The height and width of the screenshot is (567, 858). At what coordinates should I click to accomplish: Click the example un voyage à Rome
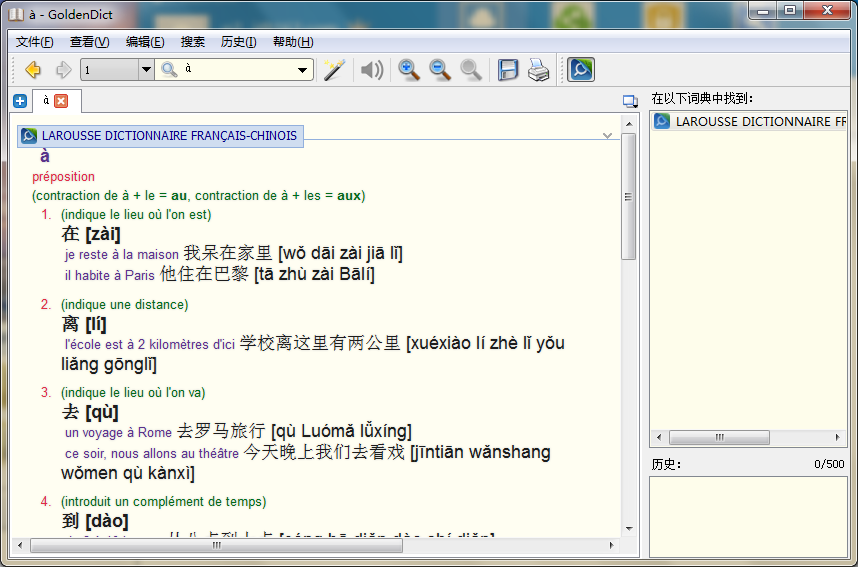tap(118, 433)
